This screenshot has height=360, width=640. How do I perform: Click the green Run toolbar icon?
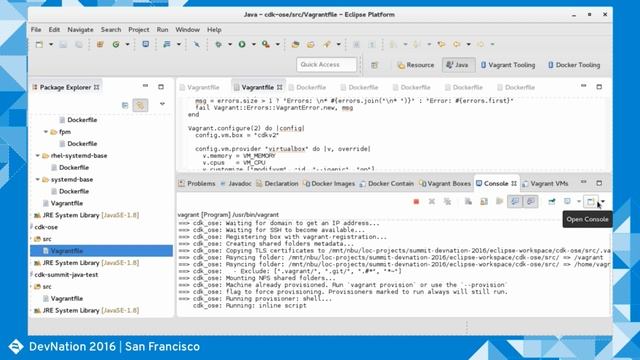point(242,44)
